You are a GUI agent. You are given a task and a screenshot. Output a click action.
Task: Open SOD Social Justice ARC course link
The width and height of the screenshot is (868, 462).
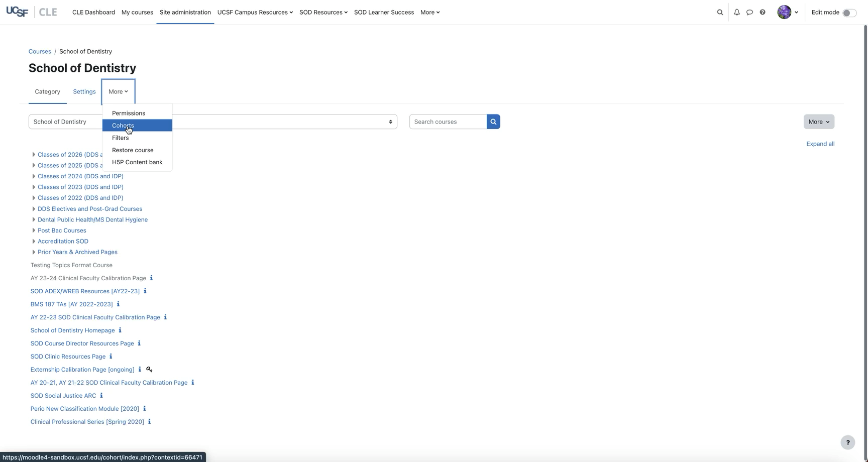(x=63, y=395)
